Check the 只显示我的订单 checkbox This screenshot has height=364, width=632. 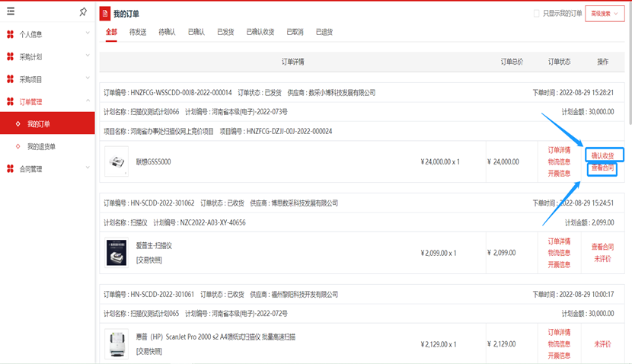537,14
